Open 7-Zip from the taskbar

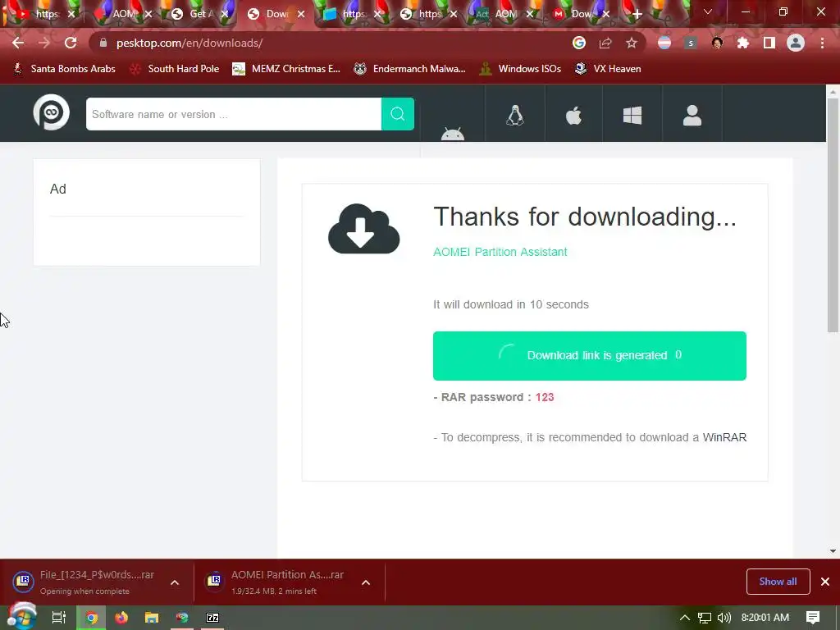[x=212, y=618]
